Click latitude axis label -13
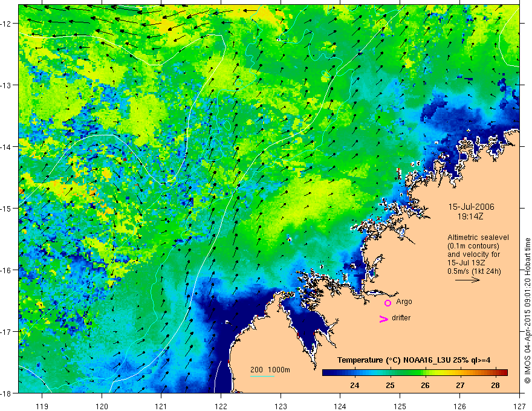 [7, 85]
